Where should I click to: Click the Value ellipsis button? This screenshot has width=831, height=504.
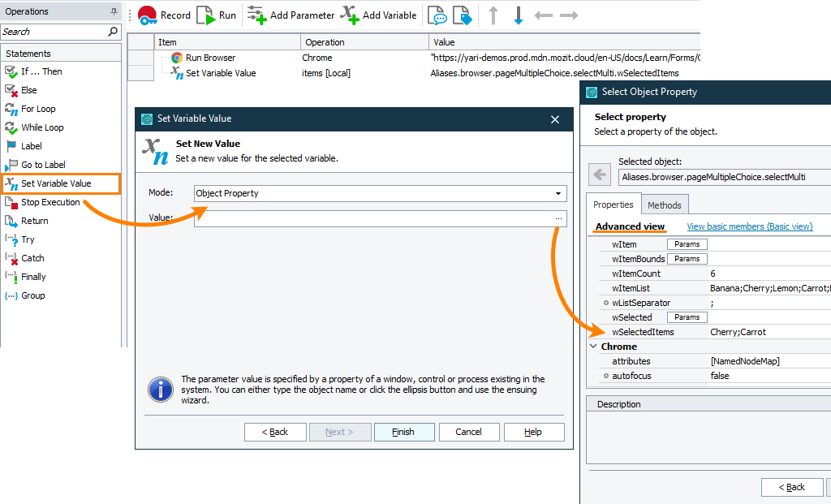[x=558, y=218]
